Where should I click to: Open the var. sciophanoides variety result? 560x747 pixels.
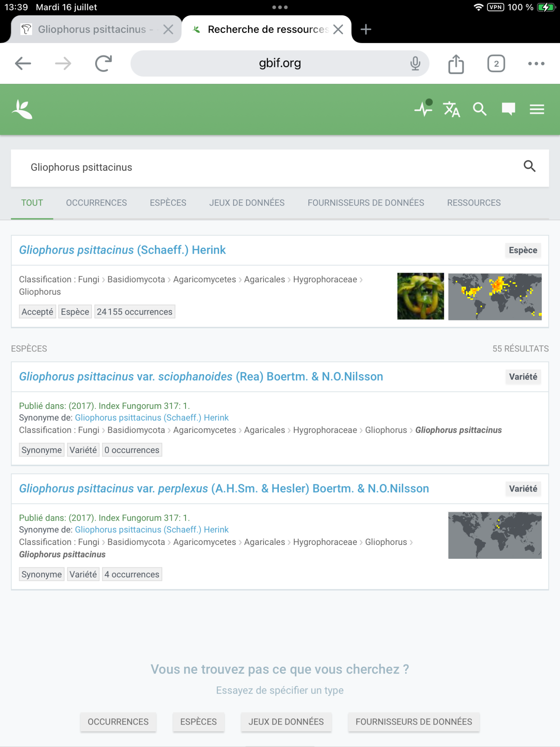[x=201, y=376]
